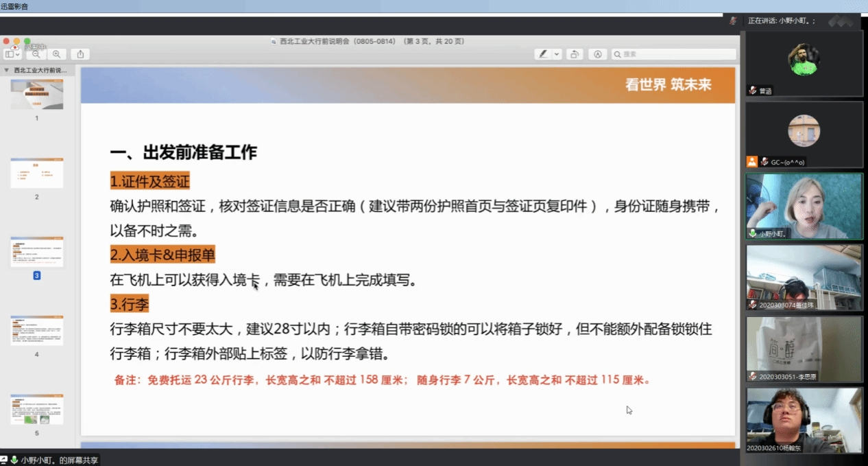This screenshot has width=868, height=466.
Task: Select the highlight pen tool
Action: click(x=543, y=54)
